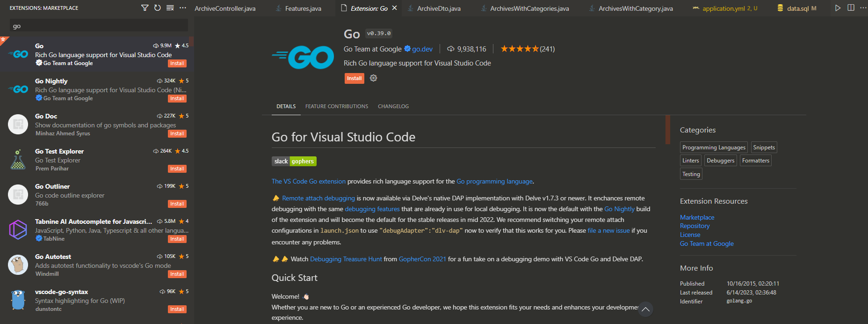Image resolution: width=868 pixels, height=324 pixels.
Task: Install Go Test Explorer extension
Action: pyautogui.click(x=177, y=169)
